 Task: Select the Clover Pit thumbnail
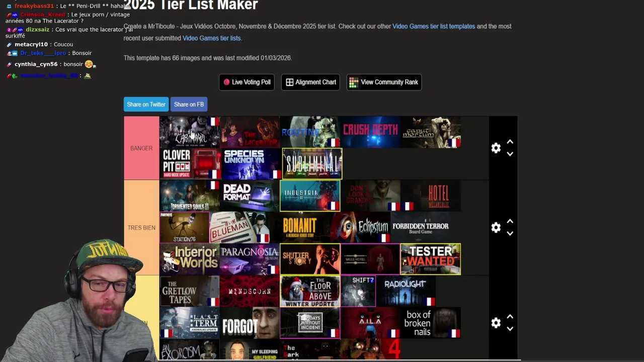189,164
